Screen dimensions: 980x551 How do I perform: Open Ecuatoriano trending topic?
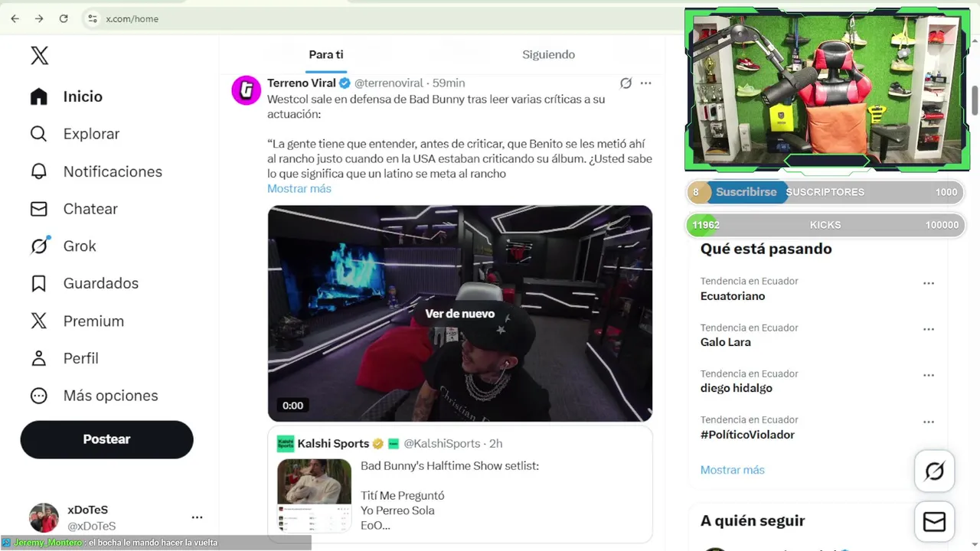click(x=733, y=296)
